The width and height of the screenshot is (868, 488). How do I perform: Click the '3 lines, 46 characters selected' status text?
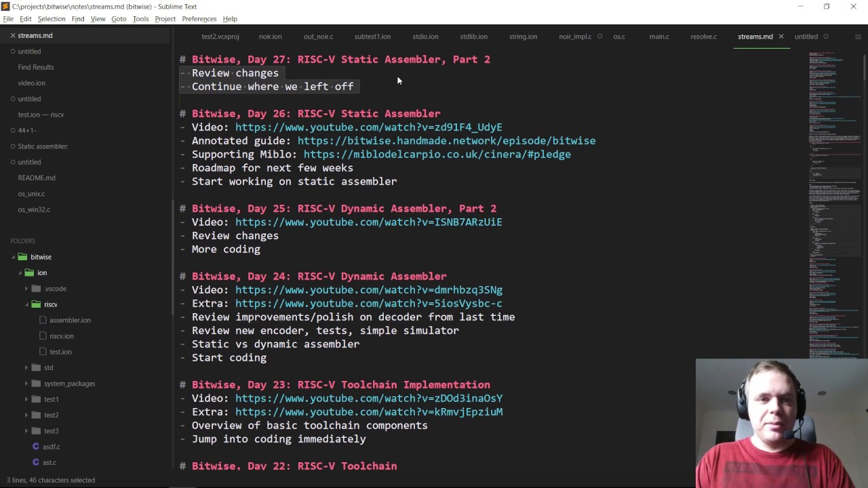coord(51,480)
